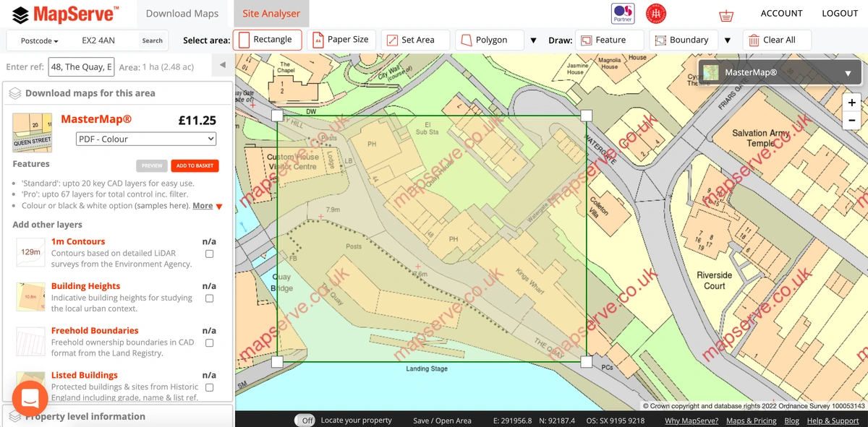
Task: Open the Maps & Pricing link
Action: click(752, 420)
